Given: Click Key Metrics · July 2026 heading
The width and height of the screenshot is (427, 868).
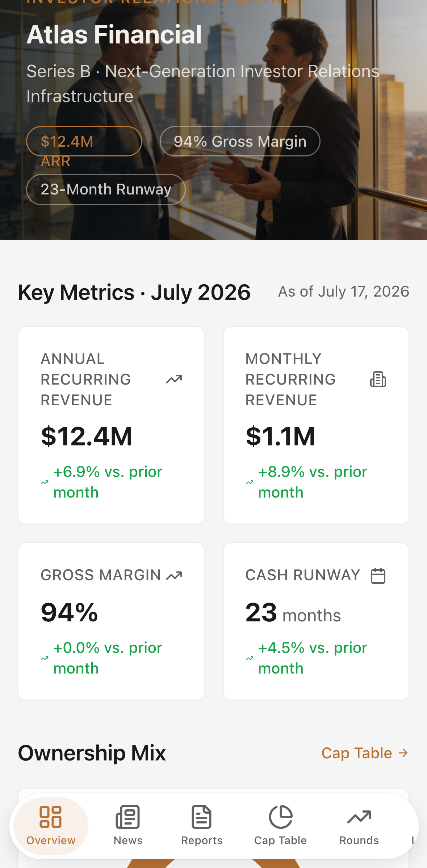Looking at the screenshot, I should tap(134, 292).
